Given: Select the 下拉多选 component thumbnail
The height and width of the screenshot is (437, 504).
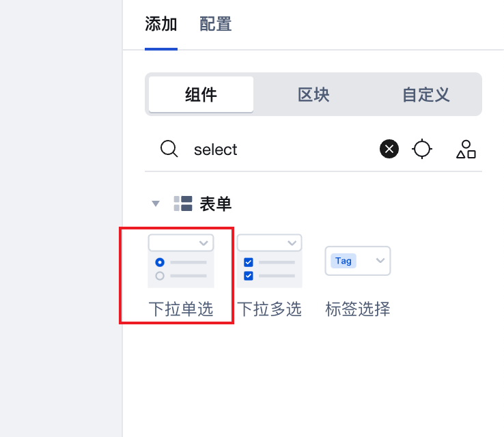Looking at the screenshot, I should (269, 261).
